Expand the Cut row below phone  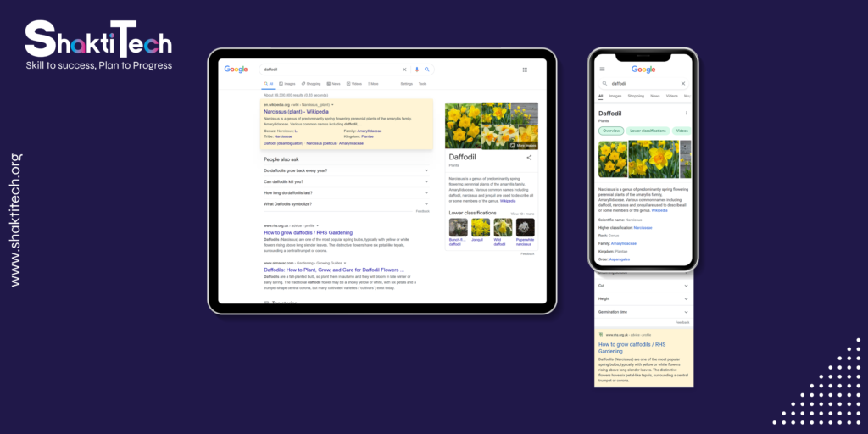point(643,286)
